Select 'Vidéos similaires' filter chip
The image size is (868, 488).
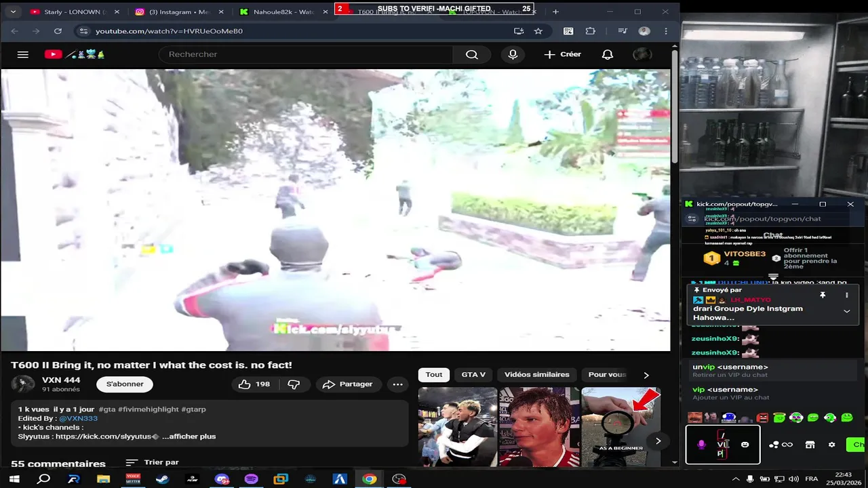(536, 375)
